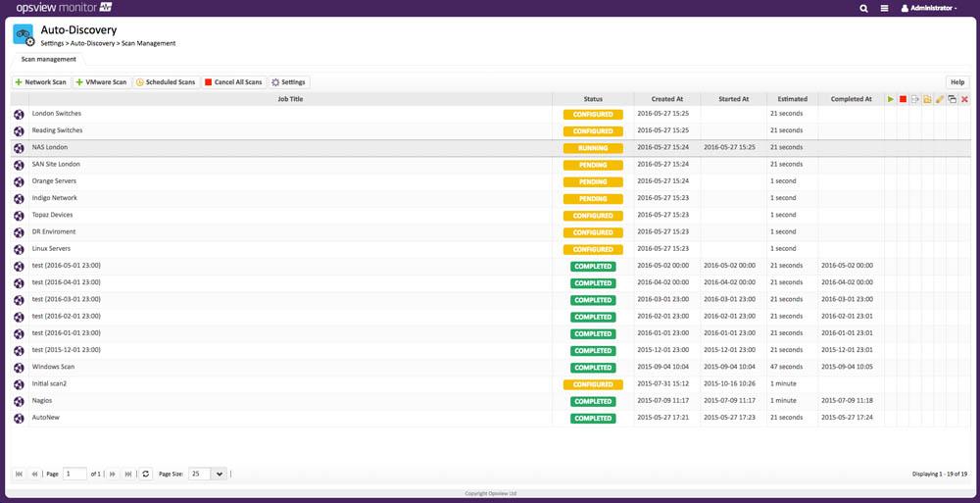Open Scheduled Scans
Image resolution: width=980 pixels, height=503 pixels.
pos(167,82)
